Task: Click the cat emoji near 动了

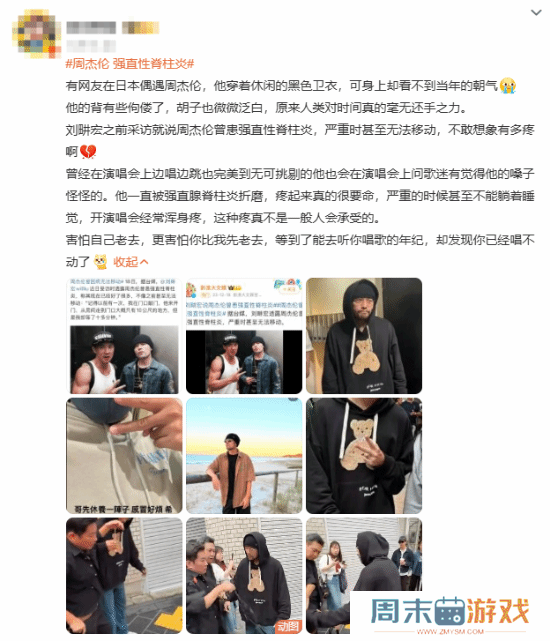Action: 101,262
